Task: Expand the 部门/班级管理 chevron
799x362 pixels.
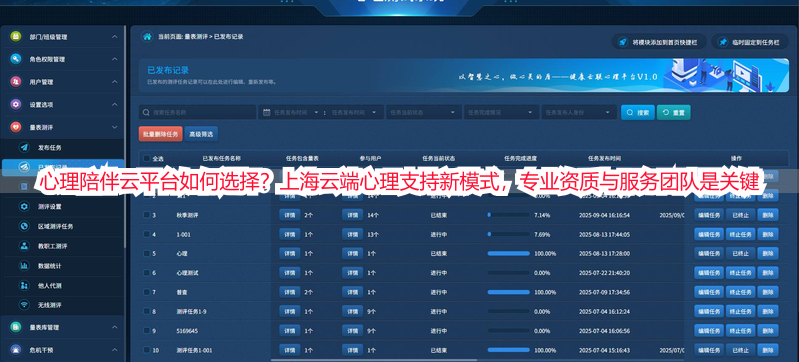Action: pyautogui.click(x=115, y=37)
